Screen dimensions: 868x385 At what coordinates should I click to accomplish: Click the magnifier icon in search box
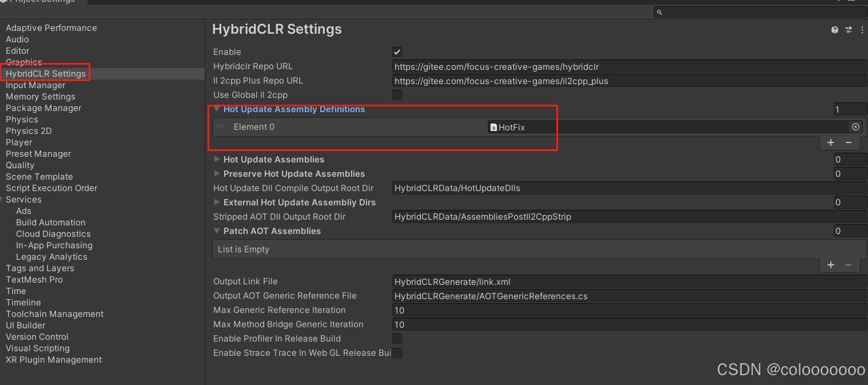click(x=659, y=12)
